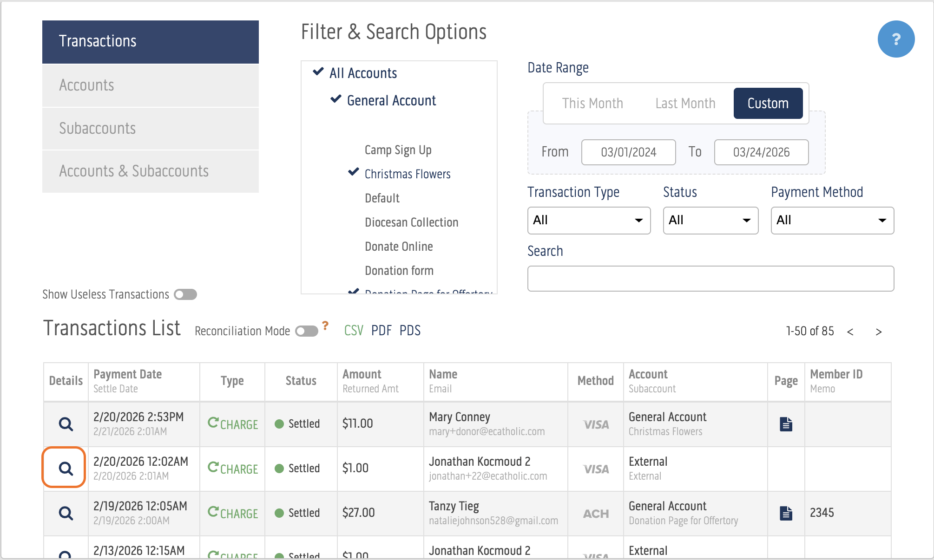Uncheck Christmas Flowers subaccount
The height and width of the screenshot is (560, 934).
(x=407, y=174)
